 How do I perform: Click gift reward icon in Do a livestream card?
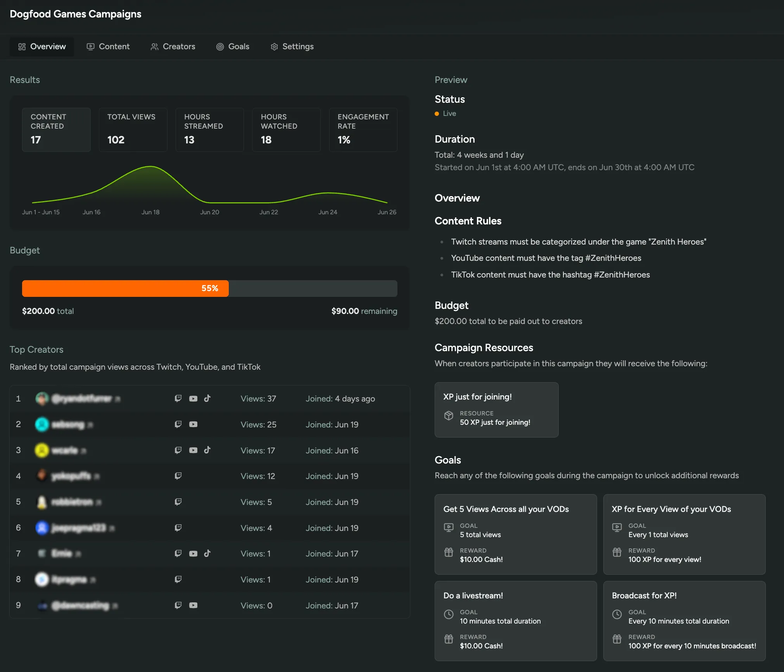click(449, 639)
